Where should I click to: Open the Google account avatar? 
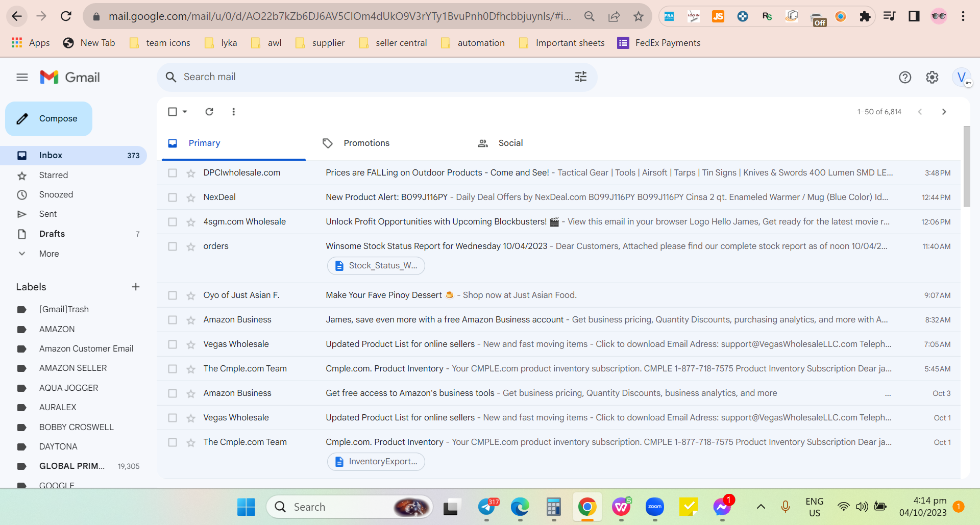coord(962,78)
